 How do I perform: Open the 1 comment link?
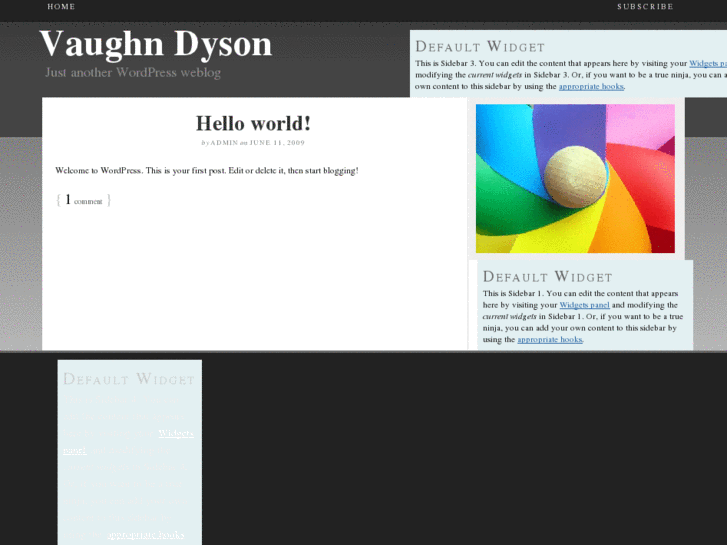point(83,200)
